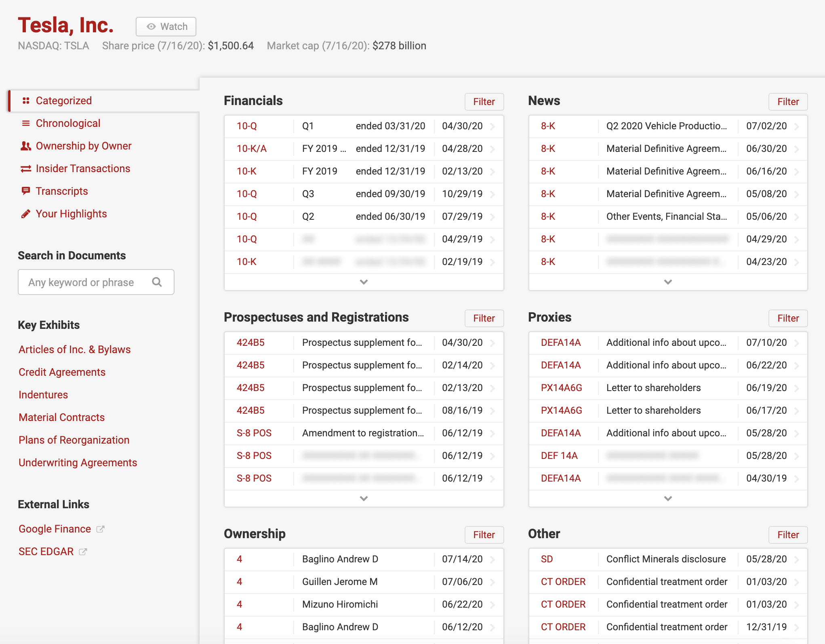825x644 pixels.
Task: Open 10-K filing dated 02/19/19
Action: point(364,262)
